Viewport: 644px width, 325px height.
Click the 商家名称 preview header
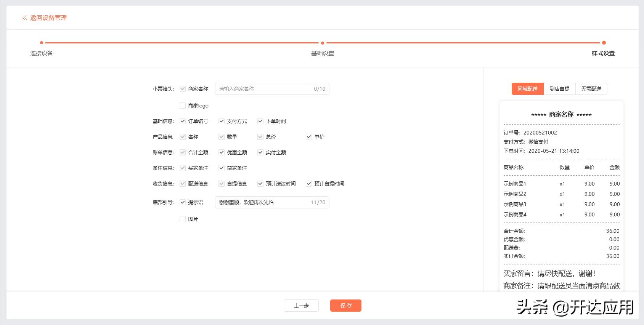click(x=561, y=114)
